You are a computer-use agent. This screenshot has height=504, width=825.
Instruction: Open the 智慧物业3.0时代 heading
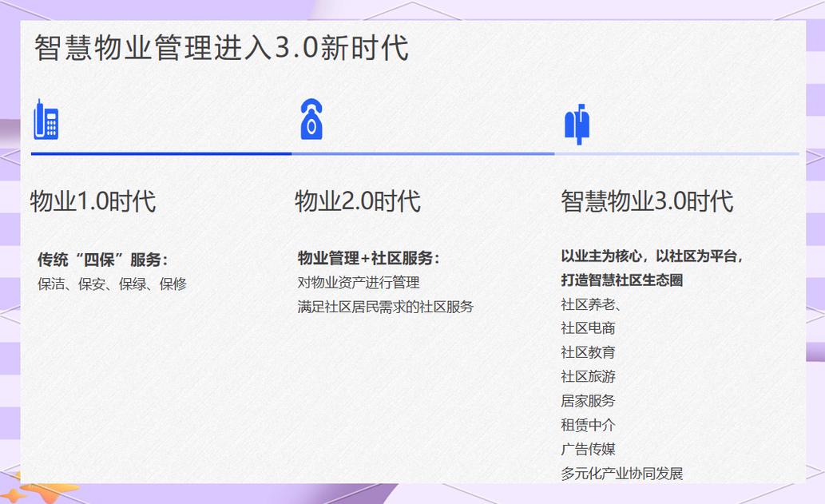(x=648, y=201)
